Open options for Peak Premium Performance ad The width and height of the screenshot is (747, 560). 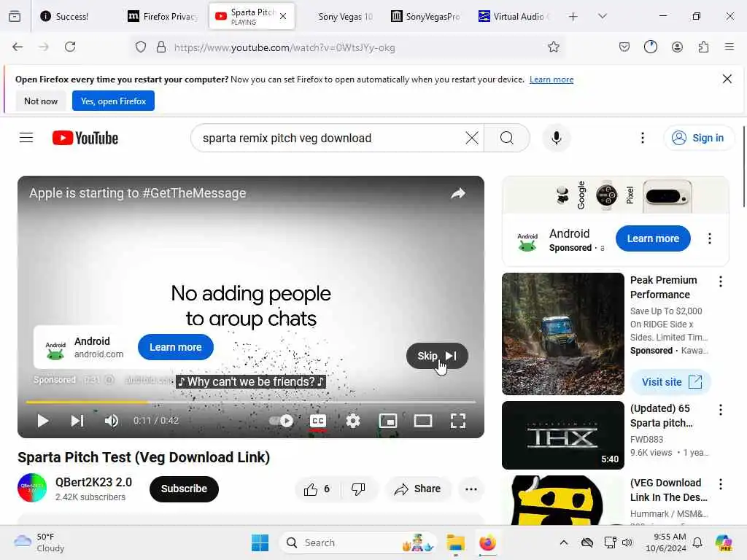[721, 281]
